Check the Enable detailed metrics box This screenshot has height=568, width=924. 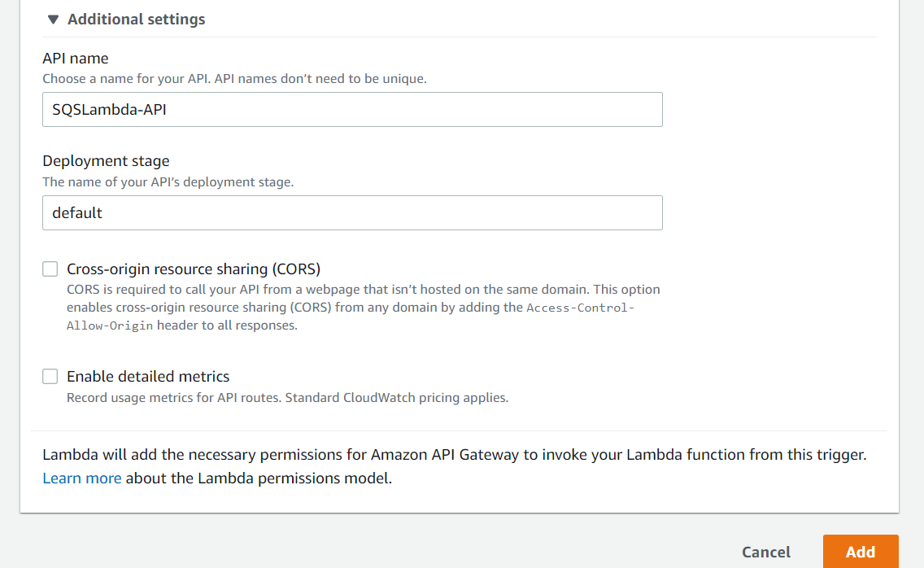[50, 376]
